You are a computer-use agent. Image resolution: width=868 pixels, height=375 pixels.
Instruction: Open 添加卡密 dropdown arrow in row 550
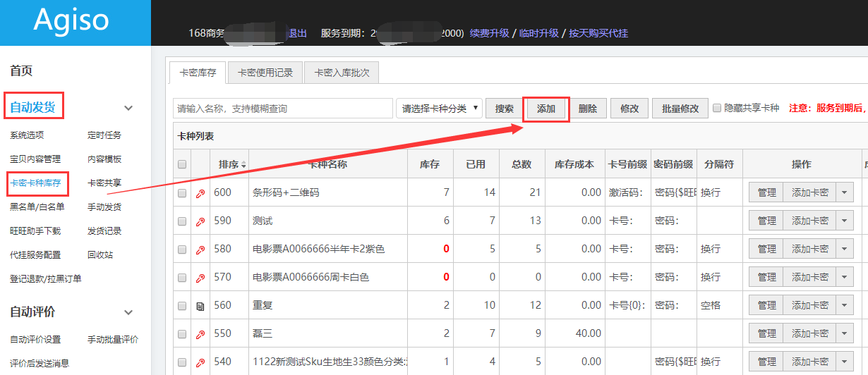845,333
